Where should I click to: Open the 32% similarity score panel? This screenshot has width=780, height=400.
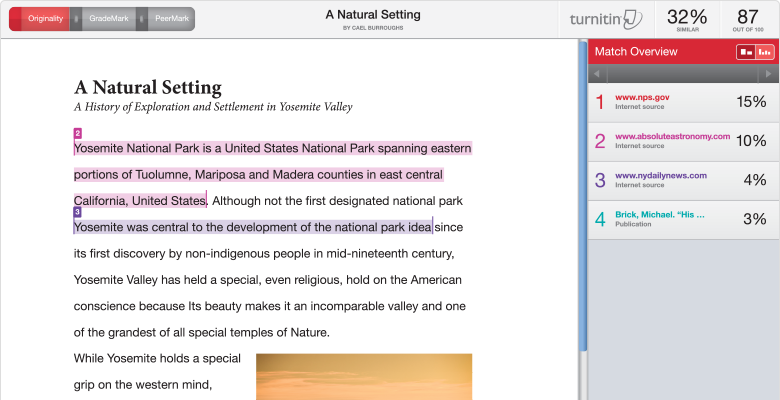[x=687, y=19]
